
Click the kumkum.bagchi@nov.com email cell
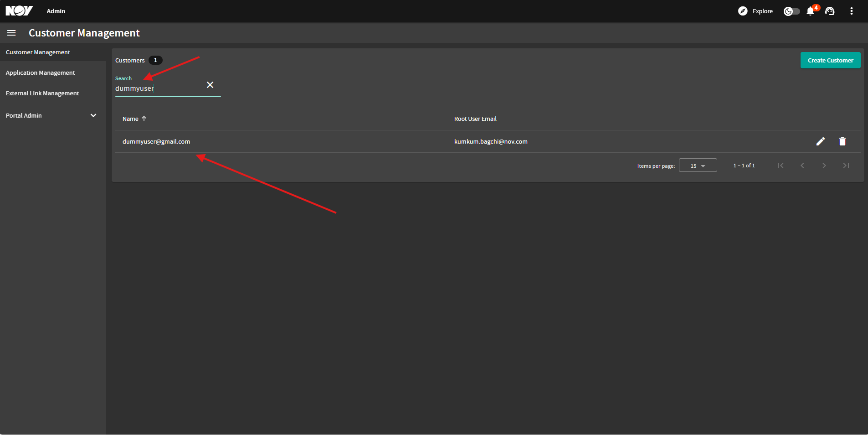tap(491, 141)
